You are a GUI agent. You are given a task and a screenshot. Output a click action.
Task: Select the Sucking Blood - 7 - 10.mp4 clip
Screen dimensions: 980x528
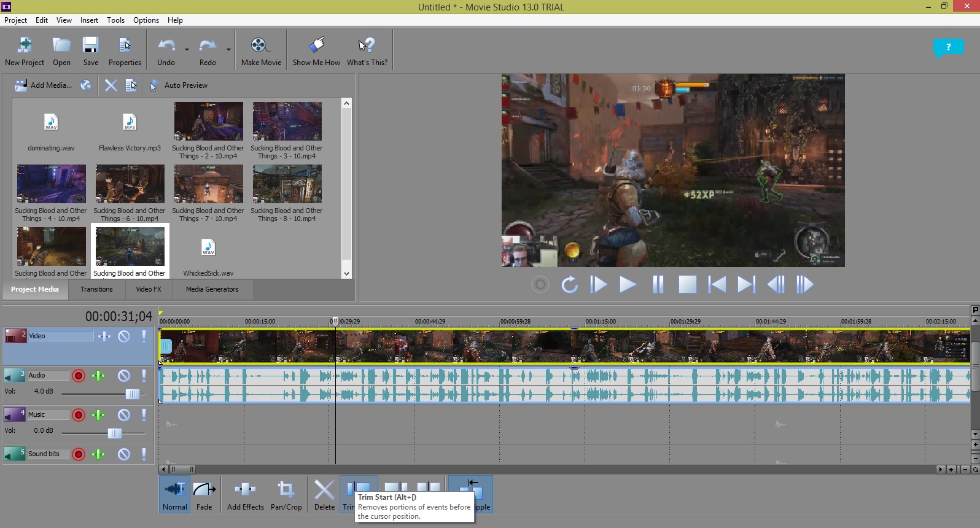(208, 193)
